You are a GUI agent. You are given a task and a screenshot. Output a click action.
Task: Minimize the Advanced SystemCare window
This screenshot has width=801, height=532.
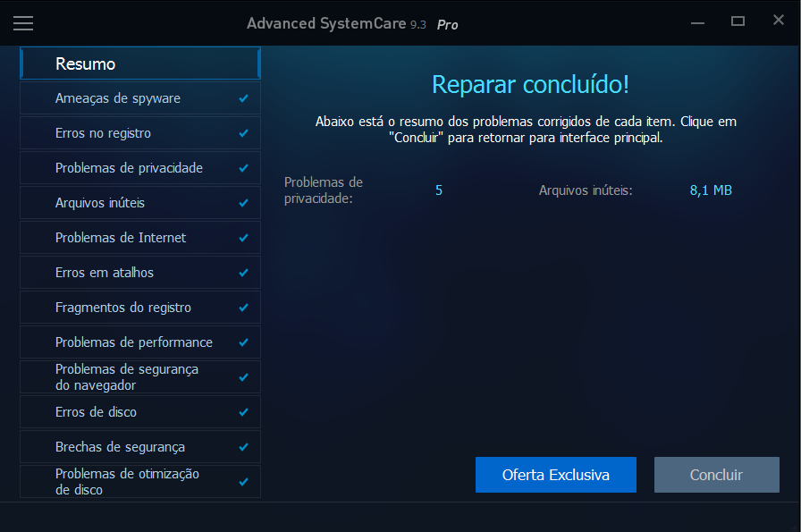(698, 22)
